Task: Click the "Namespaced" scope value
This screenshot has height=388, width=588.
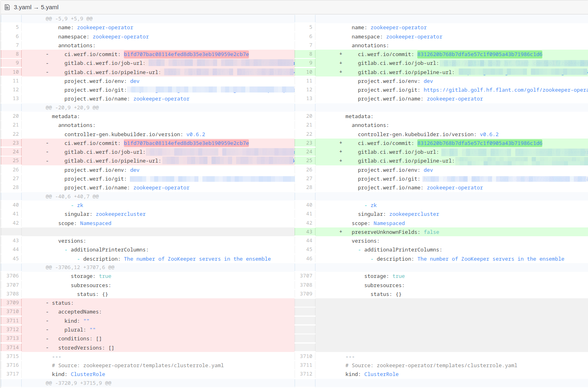Action: [x=95, y=223]
